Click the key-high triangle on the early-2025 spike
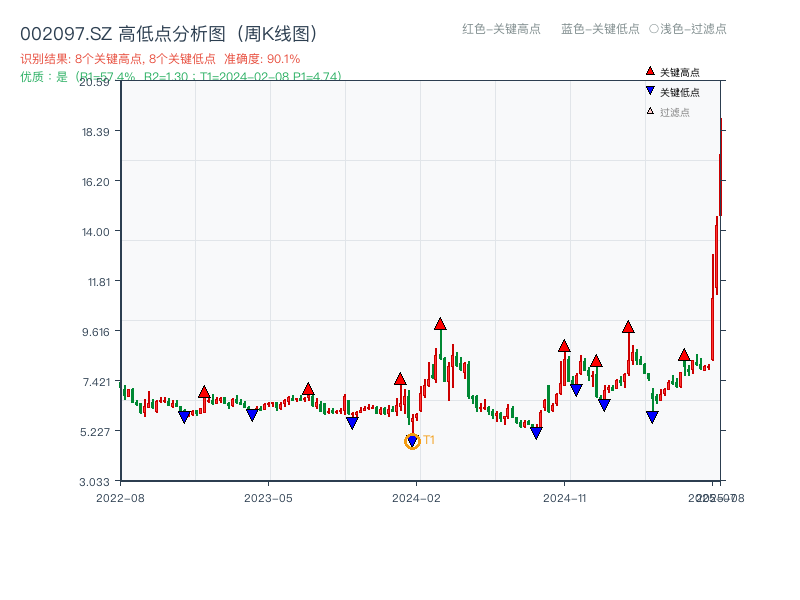 629,327
